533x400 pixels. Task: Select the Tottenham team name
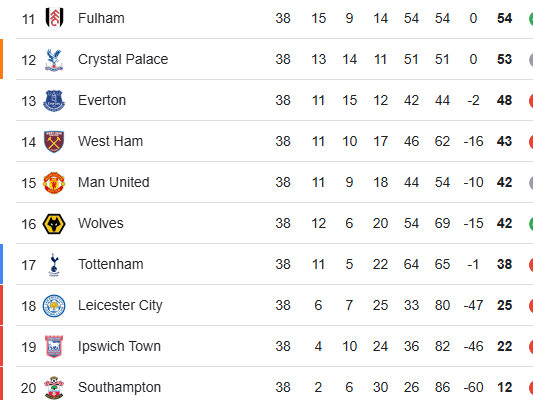(x=111, y=264)
